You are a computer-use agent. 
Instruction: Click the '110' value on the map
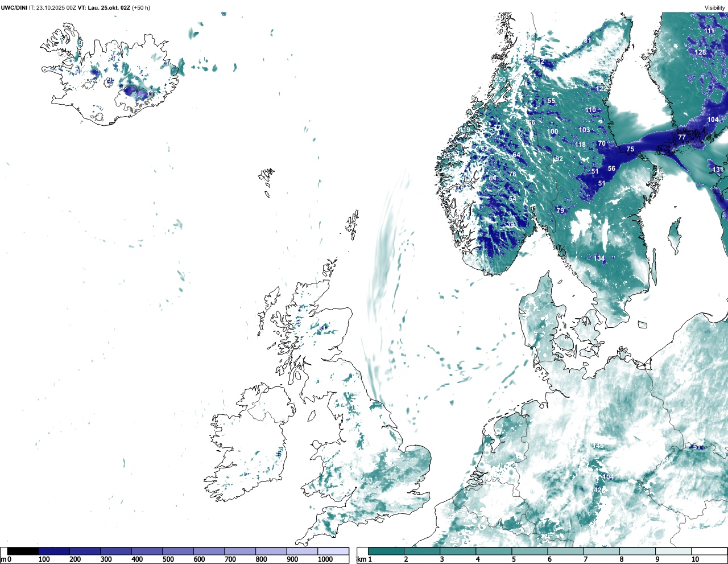coord(591,110)
